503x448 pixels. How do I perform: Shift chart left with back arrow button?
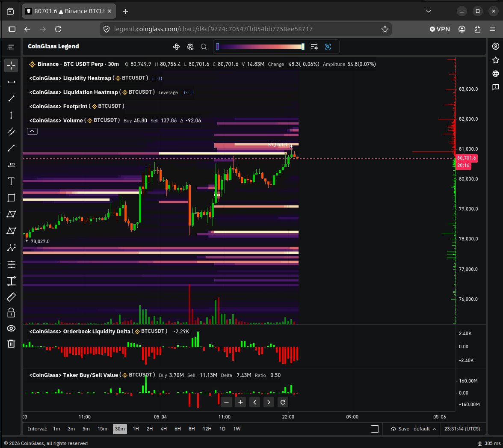255,402
